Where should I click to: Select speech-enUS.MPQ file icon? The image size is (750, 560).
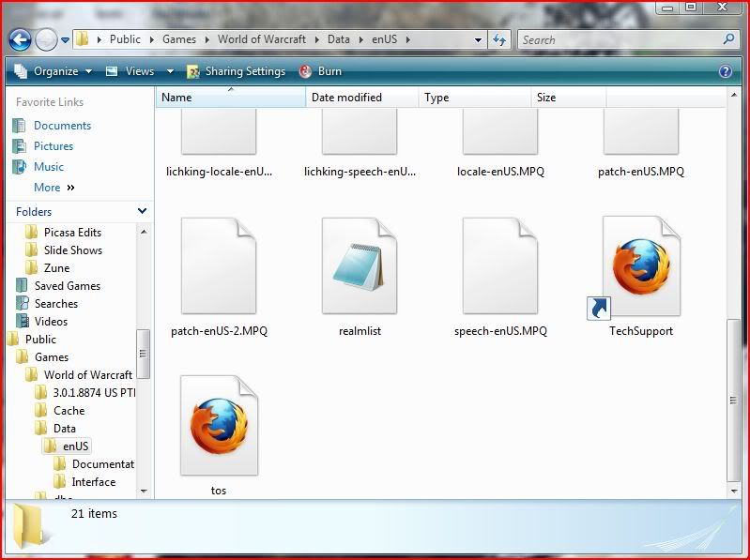499,265
